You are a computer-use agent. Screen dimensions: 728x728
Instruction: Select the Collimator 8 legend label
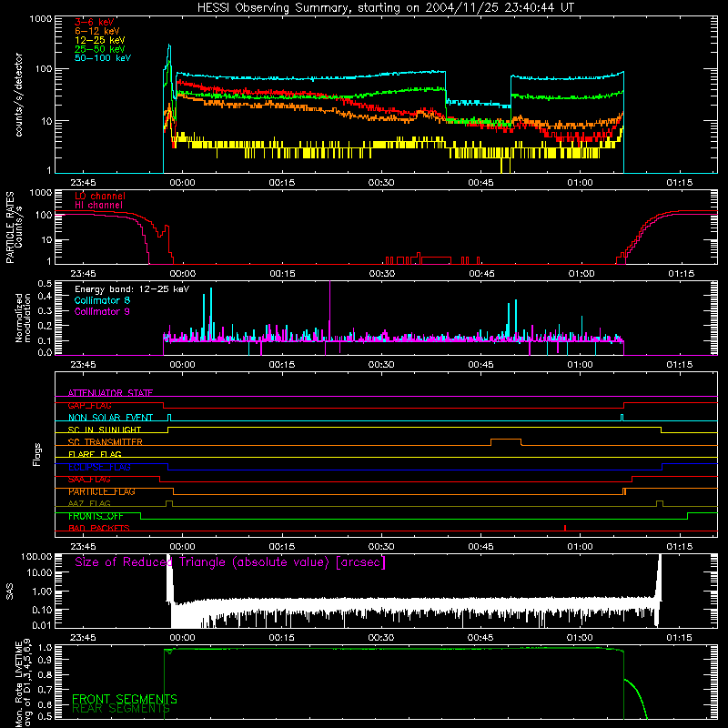102,301
